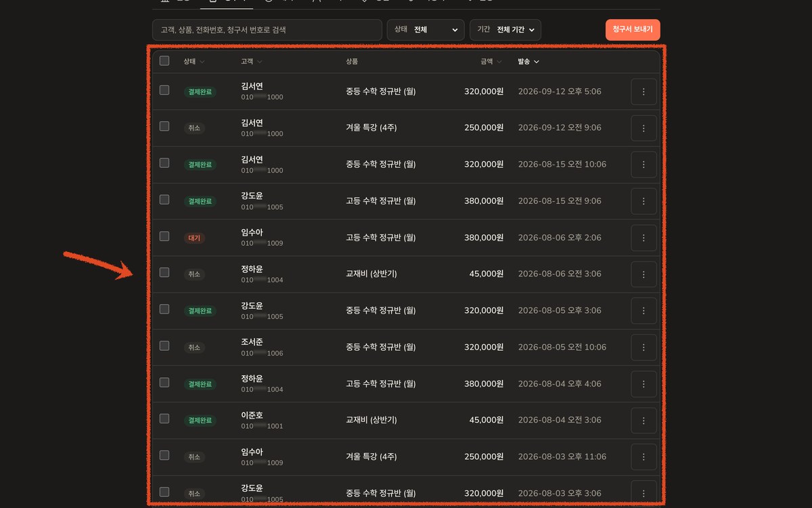Click customer name 이준호
The height and width of the screenshot is (508, 812).
252,415
